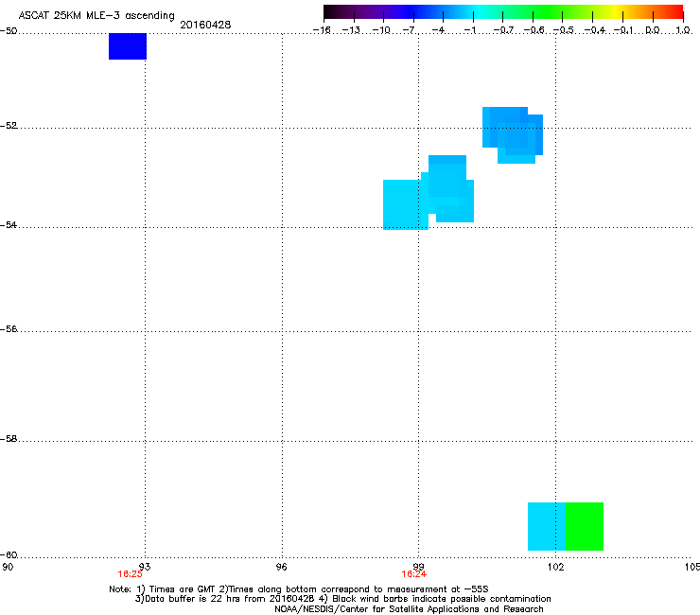This screenshot has width=700, height=615.
Task: Click the -58 latitude axis label
Action: [x=8, y=439]
